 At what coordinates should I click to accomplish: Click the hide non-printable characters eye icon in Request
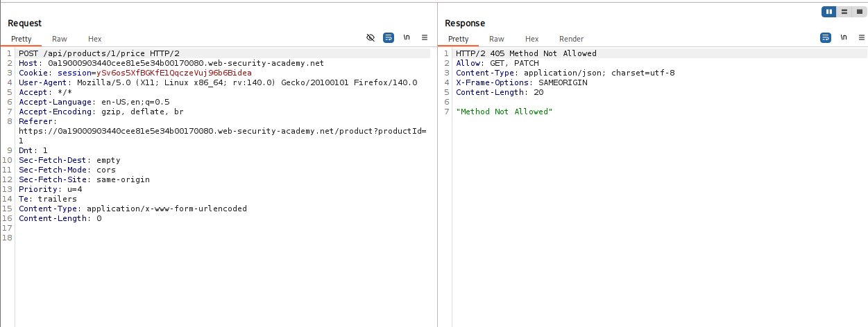[371, 38]
